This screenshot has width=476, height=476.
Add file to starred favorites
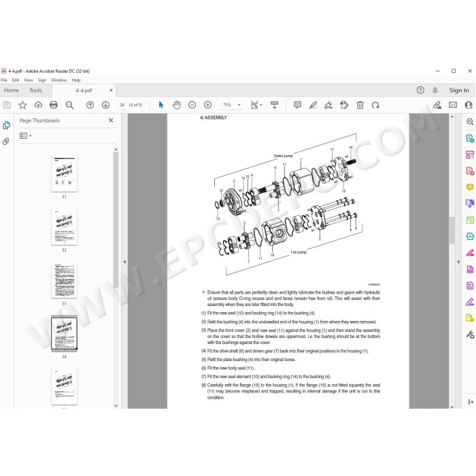point(22,105)
